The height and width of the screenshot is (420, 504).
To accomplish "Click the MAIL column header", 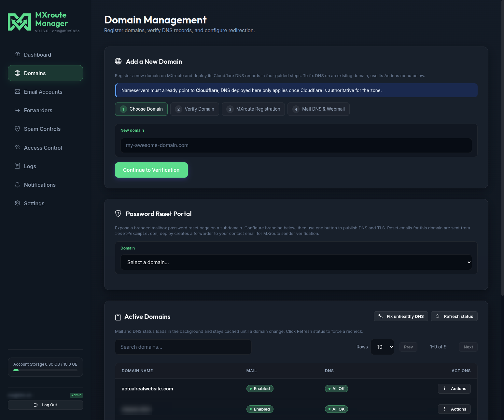I will (251, 371).
